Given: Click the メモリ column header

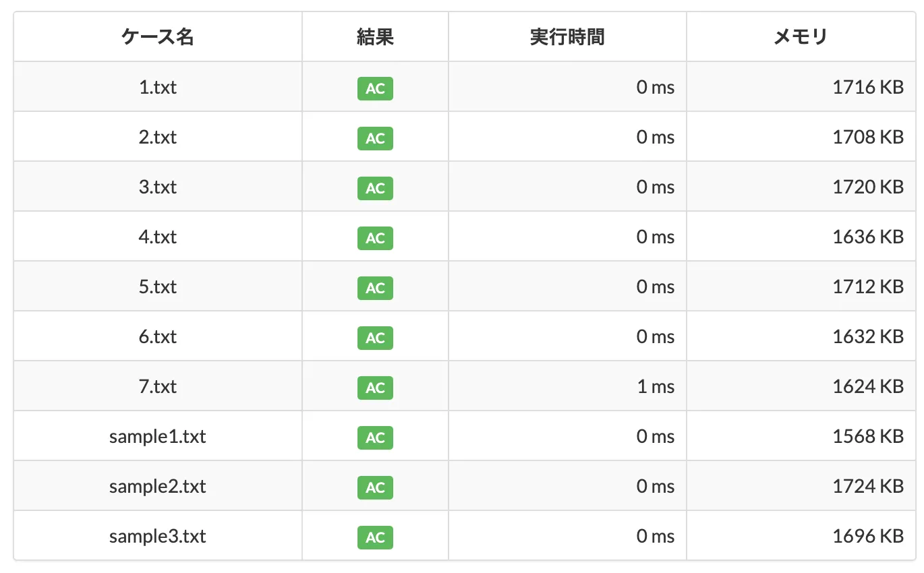Looking at the screenshot, I should [801, 37].
